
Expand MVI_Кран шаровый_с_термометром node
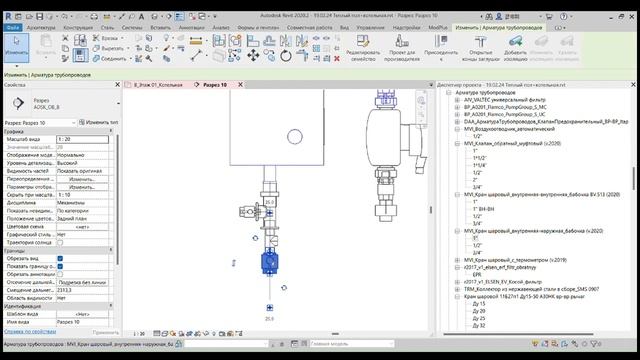tap(457, 260)
